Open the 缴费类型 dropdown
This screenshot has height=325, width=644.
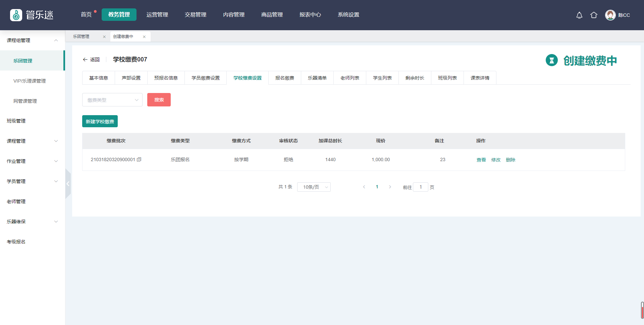tap(112, 100)
